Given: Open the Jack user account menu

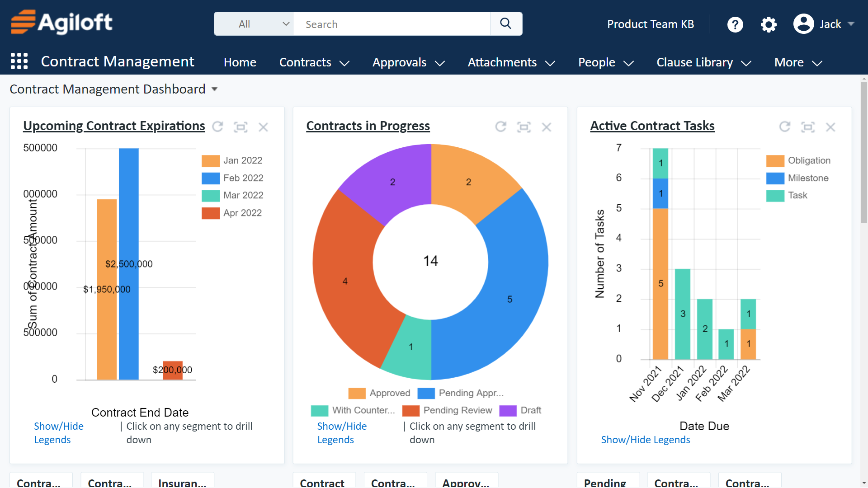Looking at the screenshot, I should point(824,24).
